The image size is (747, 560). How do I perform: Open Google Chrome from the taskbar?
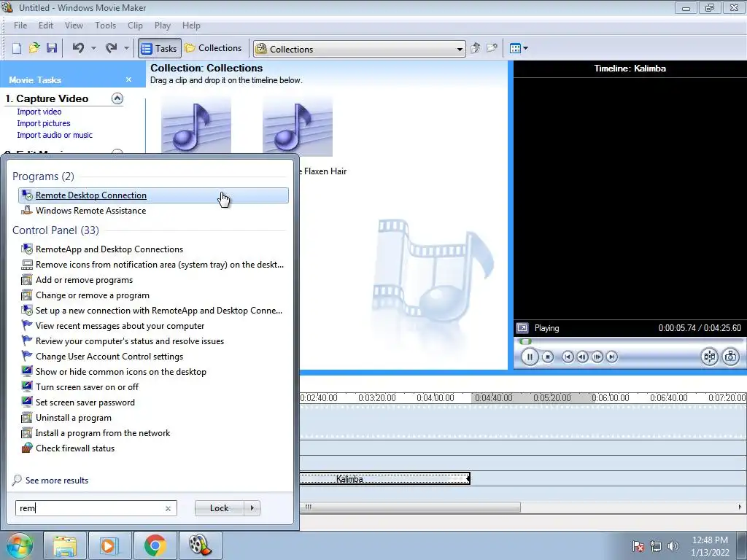(155, 545)
